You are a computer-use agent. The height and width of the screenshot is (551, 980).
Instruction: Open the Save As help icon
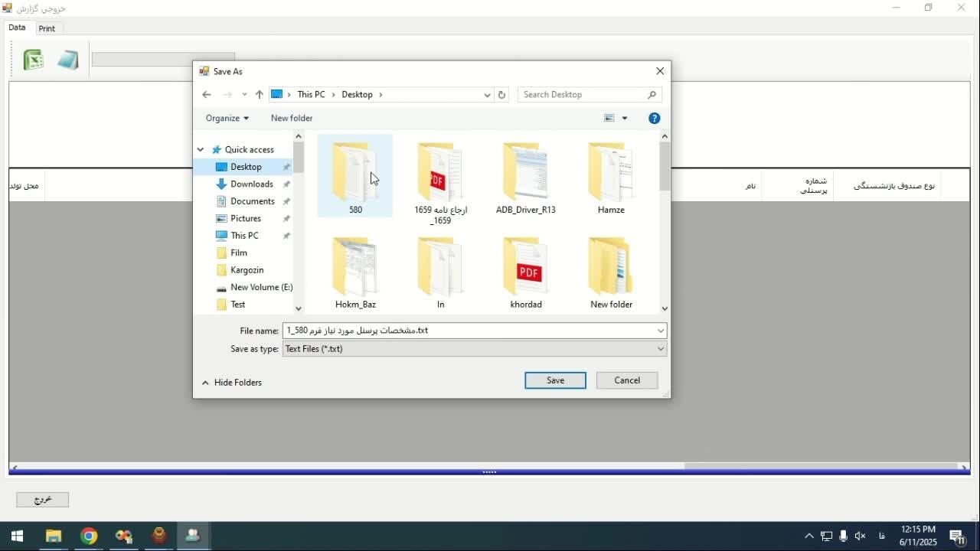pyautogui.click(x=654, y=118)
